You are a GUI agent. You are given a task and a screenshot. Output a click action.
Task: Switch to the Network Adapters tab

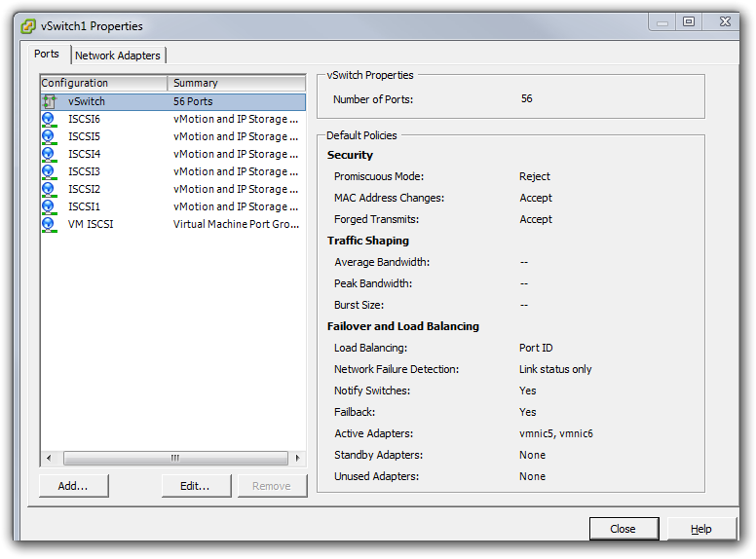tap(118, 56)
